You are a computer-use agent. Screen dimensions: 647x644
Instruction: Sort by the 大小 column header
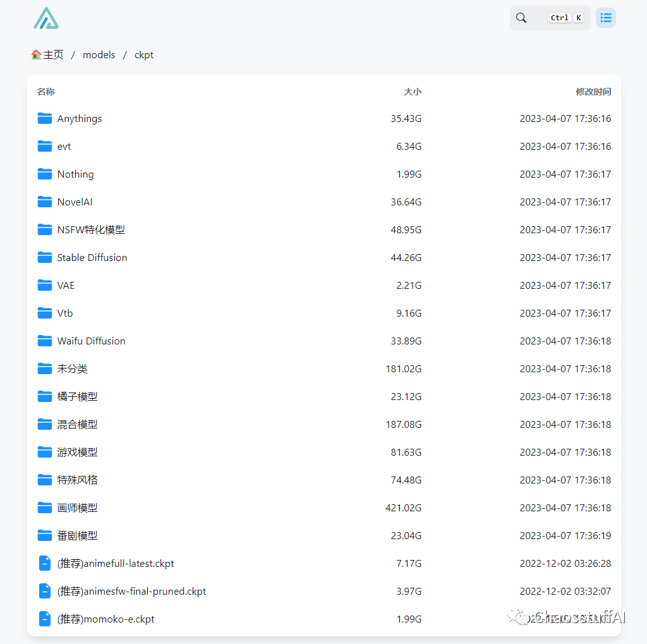(x=413, y=92)
